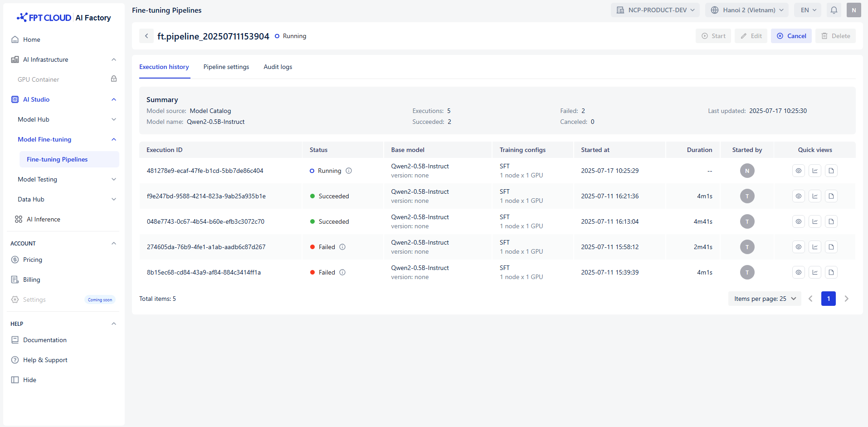Change Items per page dropdown

765,299
